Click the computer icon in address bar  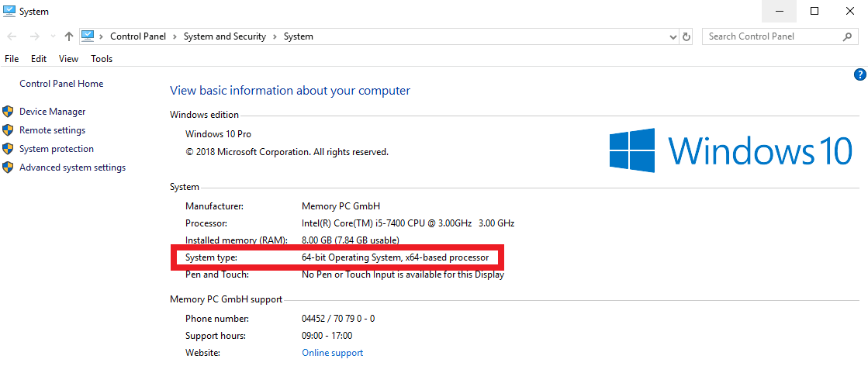pyautogui.click(x=88, y=36)
